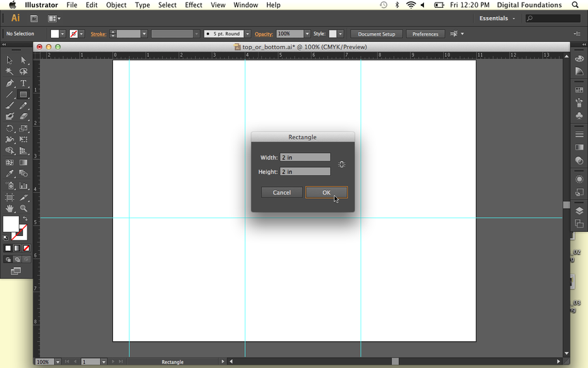Select the Type tool
This screenshot has height=368, width=588.
[x=24, y=83]
